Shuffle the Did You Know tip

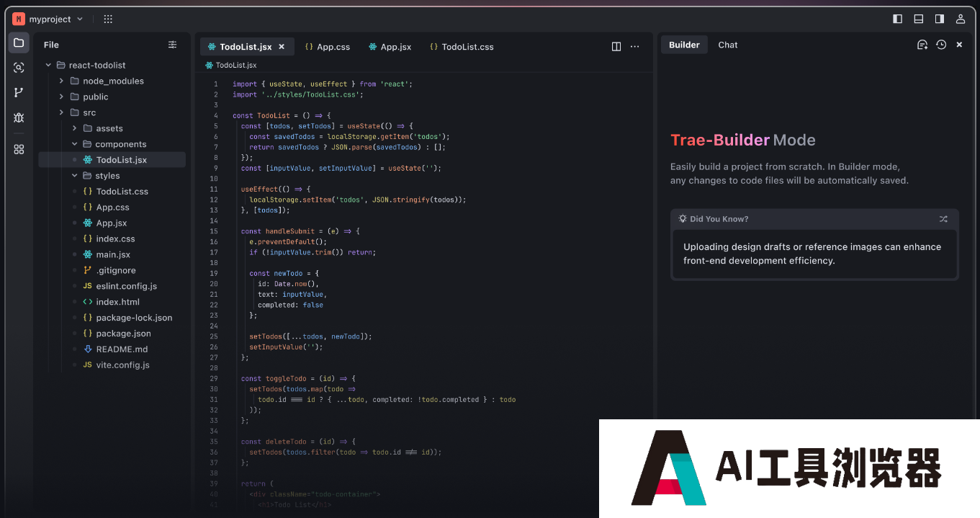943,219
